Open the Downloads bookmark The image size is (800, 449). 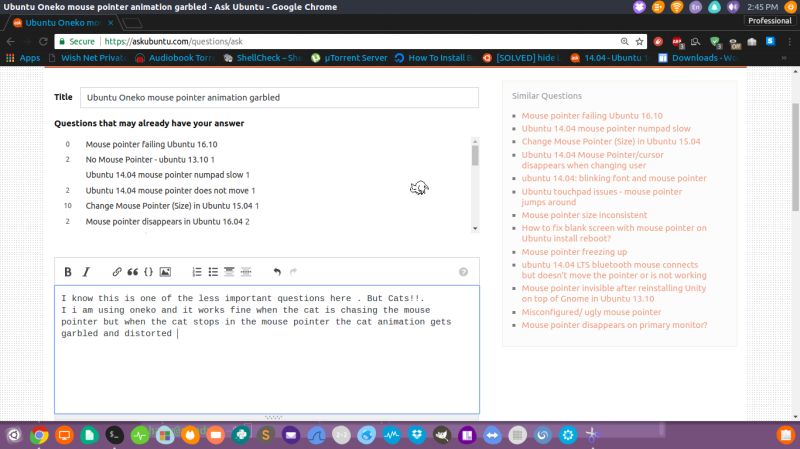696,58
